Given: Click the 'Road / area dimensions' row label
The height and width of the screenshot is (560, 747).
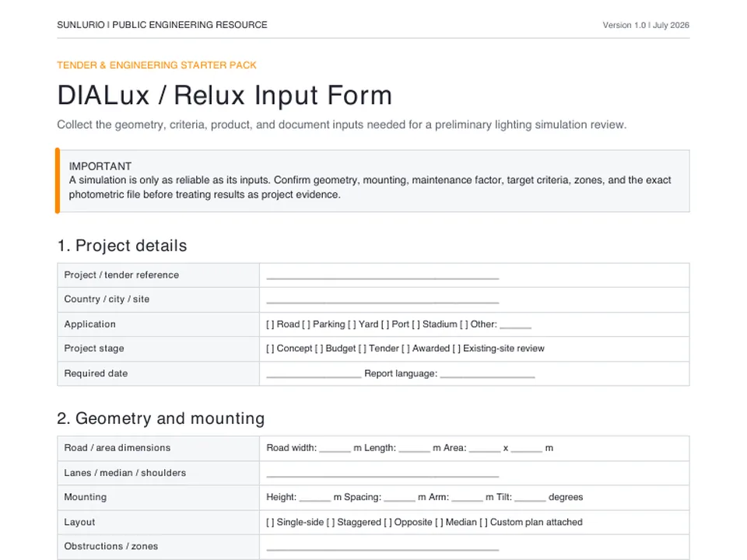Looking at the screenshot, I should [x=117, y=448].
